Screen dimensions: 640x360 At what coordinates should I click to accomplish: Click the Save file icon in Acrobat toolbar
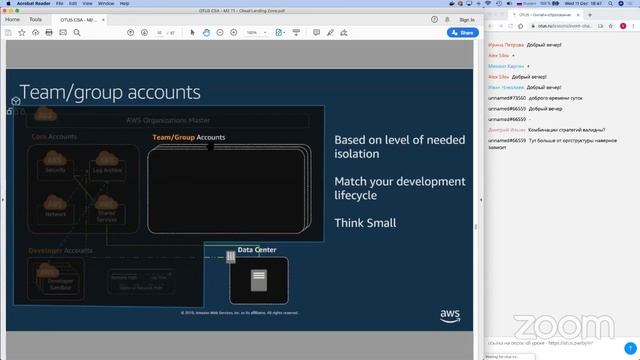[8, 33]
